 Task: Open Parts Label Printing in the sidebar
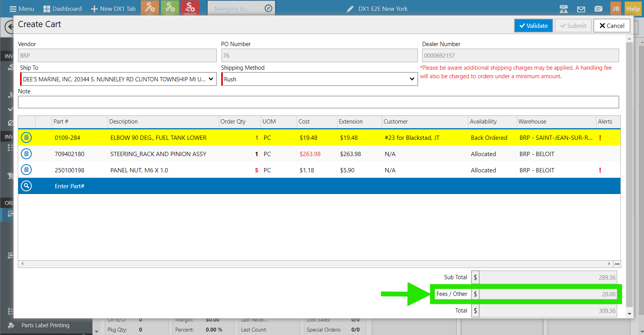point(45,325)
